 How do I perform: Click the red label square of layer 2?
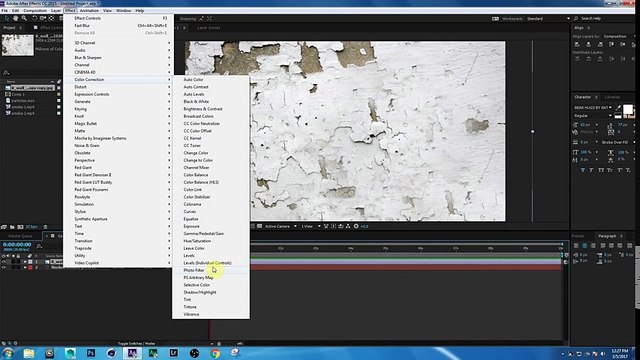(30, 267)
